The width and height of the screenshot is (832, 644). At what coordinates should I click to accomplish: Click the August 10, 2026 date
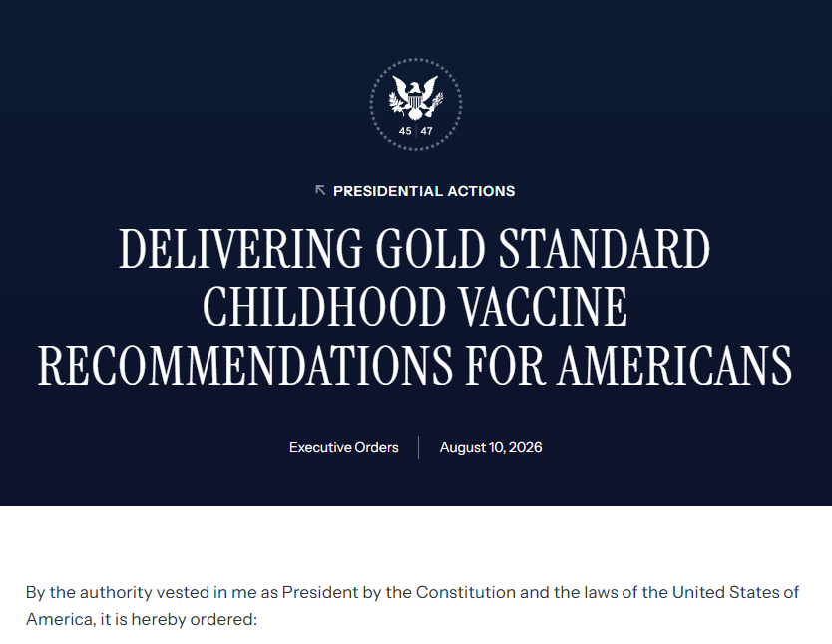pos(491,447)
